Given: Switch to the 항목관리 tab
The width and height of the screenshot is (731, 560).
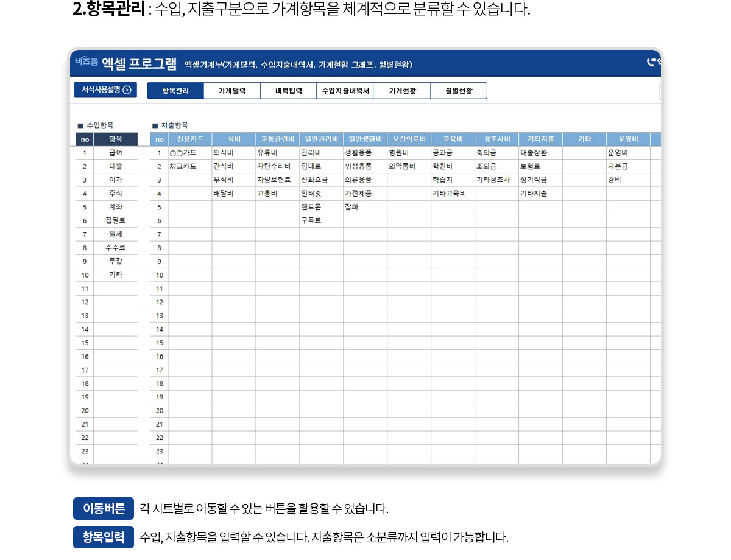Looking at the screenshot, I should [175, 91].
